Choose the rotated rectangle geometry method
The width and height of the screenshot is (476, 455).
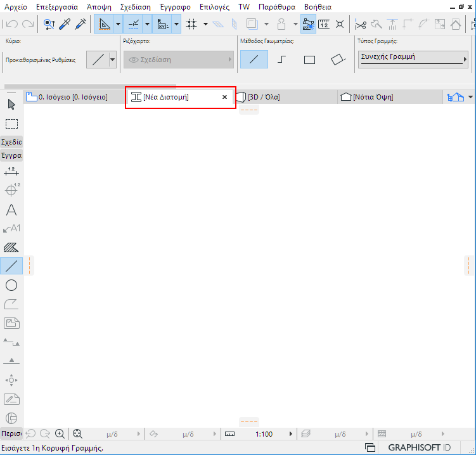338,60
